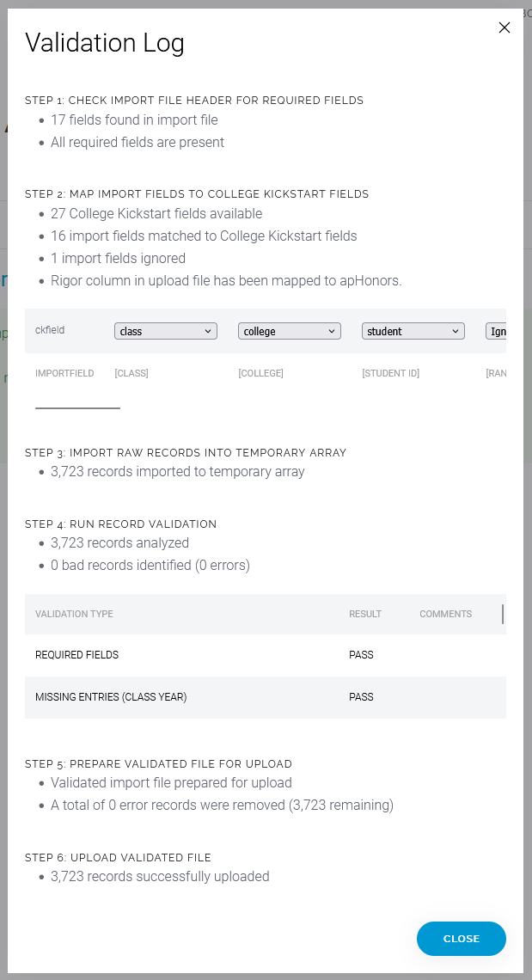The height and width of the screenshot is (980, 532).
Task: Click the 'STEP 6: UPLOAD VALIDATED FILE' heading
Action: 118,858
